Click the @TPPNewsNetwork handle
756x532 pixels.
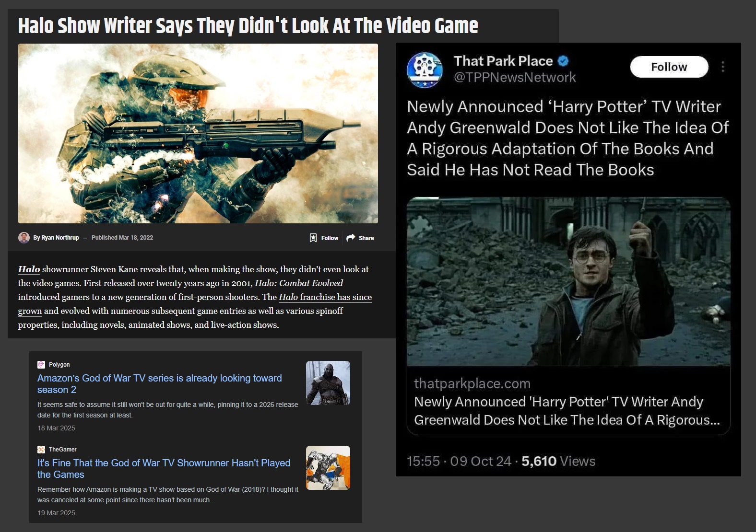coord(515,77)
